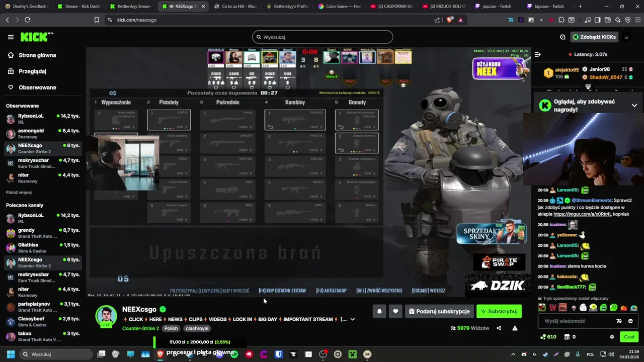This screenshot has height=362, width=644.
Task: Open parisplatynov recommended channel
Action: pos(42,307)
